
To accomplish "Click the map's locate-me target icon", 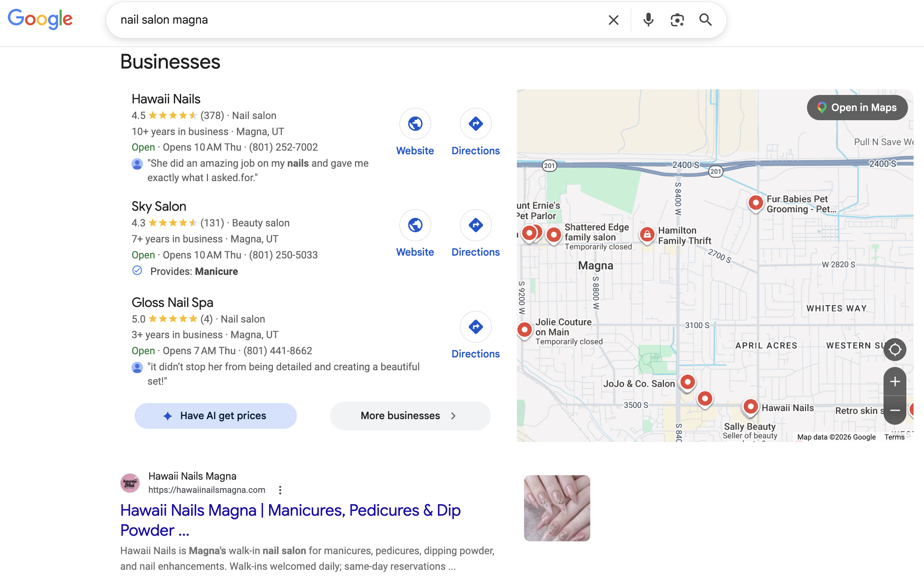I will pos(895,349).
